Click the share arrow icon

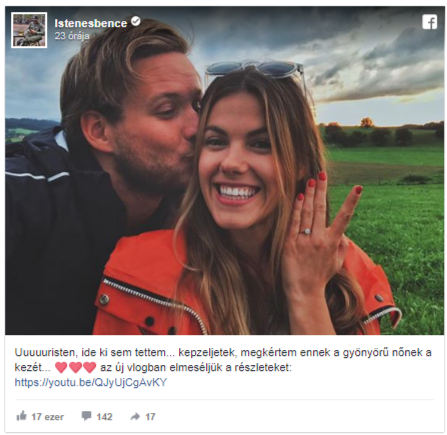click(135, 416)
